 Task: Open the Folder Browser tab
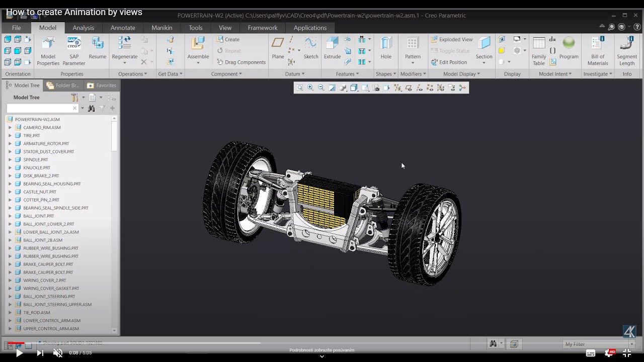coord(63,85)
